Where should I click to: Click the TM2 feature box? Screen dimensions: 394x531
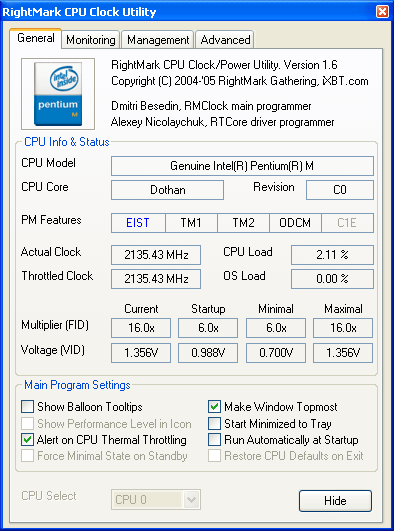point(243,223)
